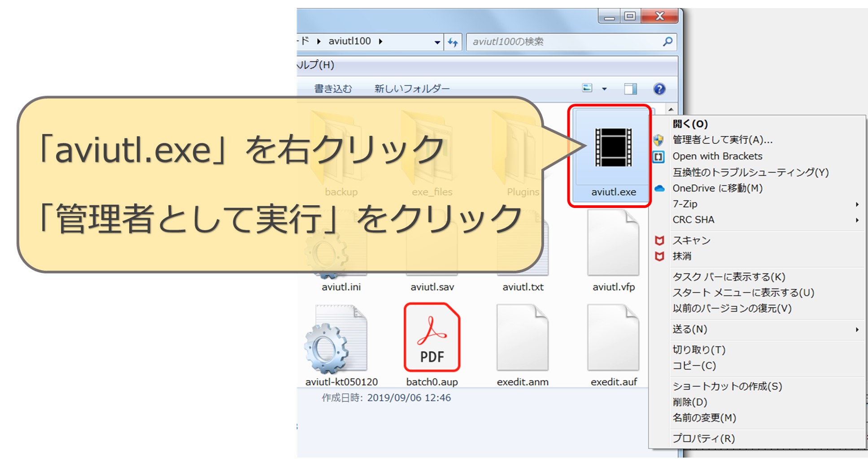Click the 新しいフォルダー button
The image size is (868, 471).
point(412,89)
